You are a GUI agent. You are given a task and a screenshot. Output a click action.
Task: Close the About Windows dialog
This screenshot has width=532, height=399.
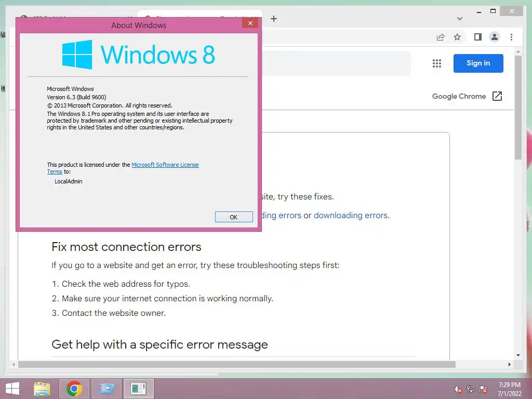(250, 23)
